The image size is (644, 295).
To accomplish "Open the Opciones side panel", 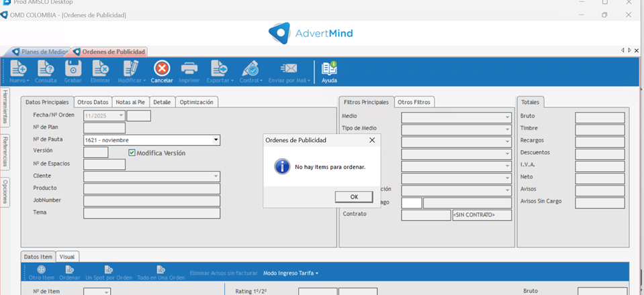I will (5, 191).
